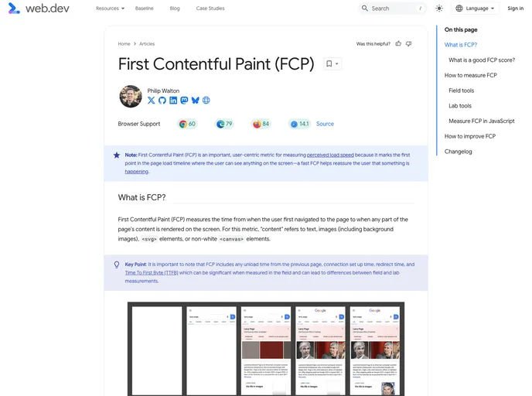Go to Home breadcrumb
The height and width of the screenshot is (396, 532).
pyautogui.click(x=124, y=44)
